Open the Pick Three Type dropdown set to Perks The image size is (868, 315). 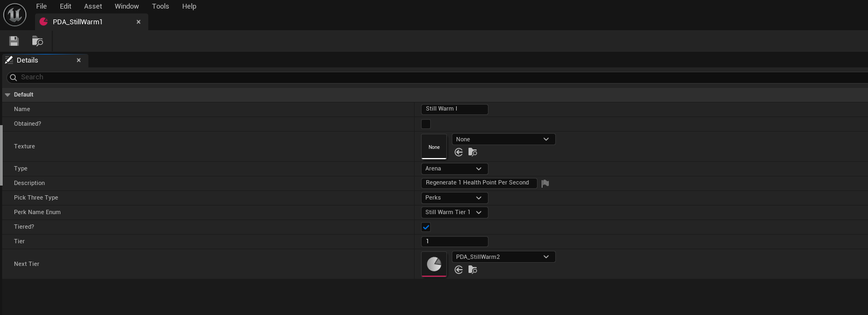click(454, 198)
